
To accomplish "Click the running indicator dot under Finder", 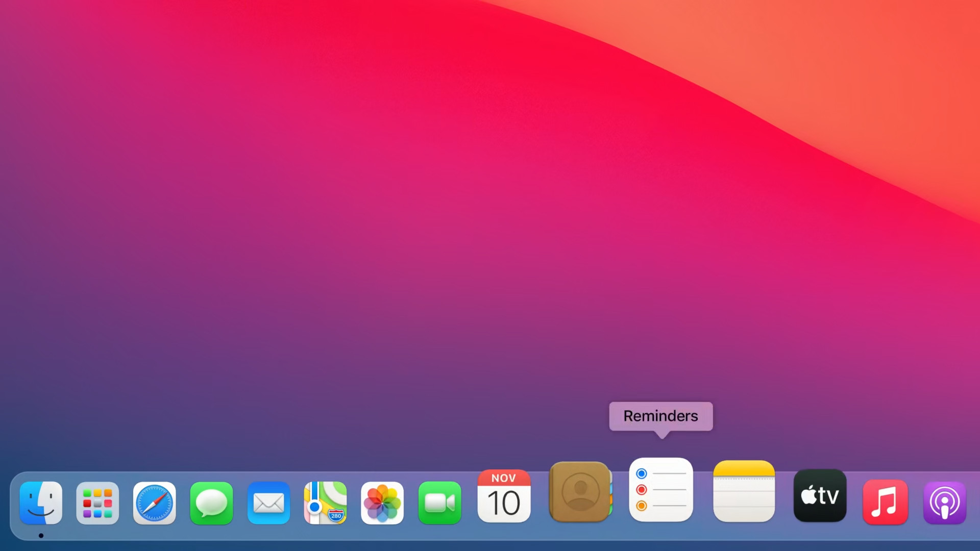I will (41, 536).
